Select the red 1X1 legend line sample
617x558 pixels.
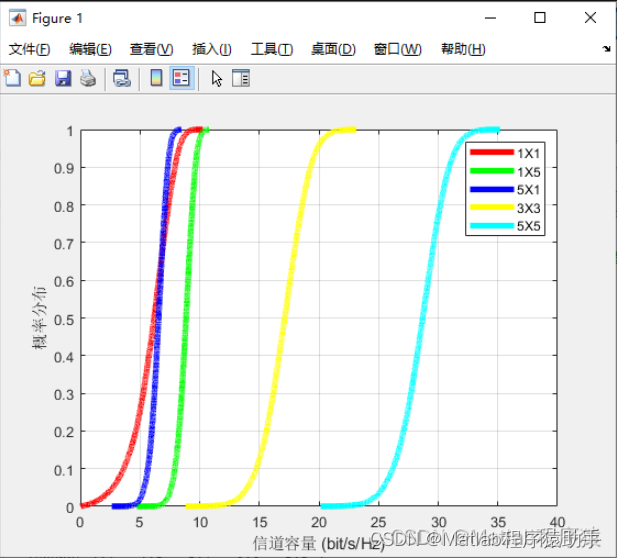click(492, 152)
